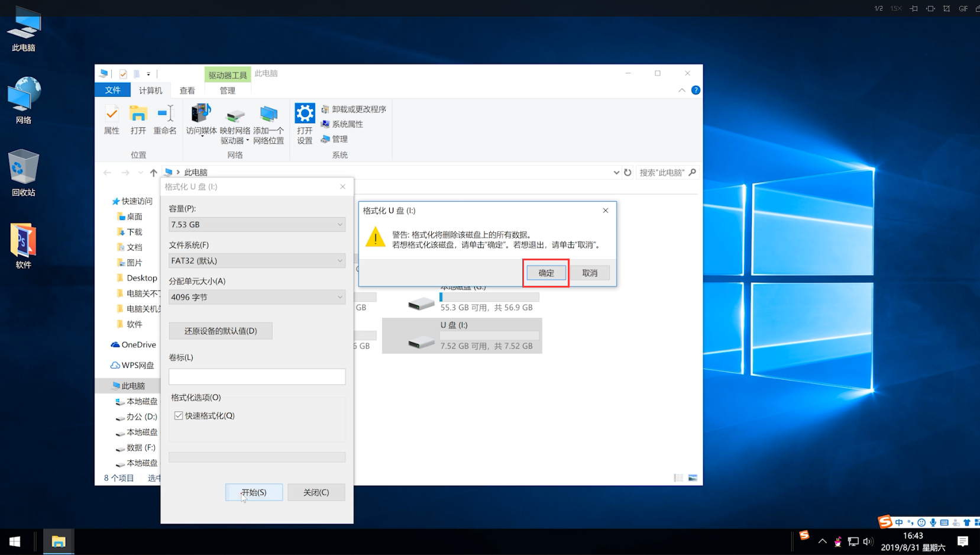The width and height of the screenshot is (980, 555).
Task: Select 此电脑 in the navigation pane
Action: (128, 385)
